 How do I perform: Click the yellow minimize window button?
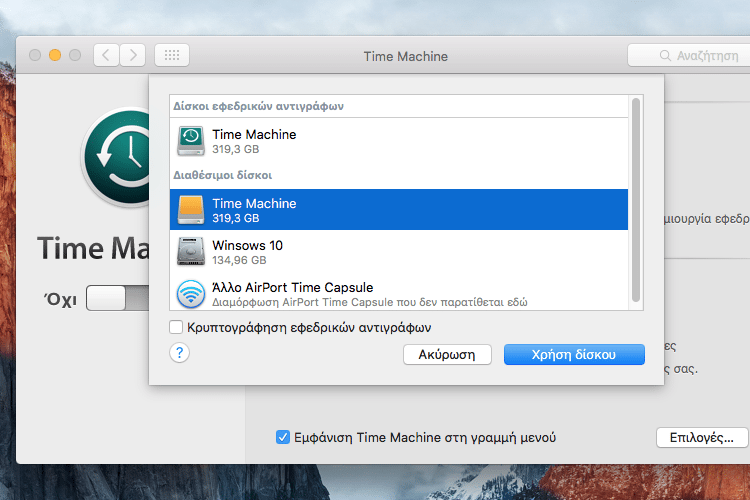click(x=55, y=55)
